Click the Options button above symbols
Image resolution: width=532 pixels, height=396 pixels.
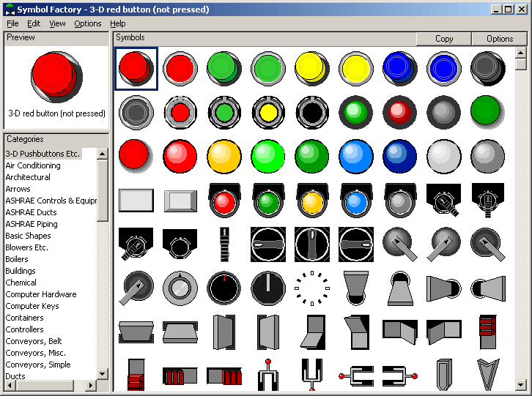click(x=500, y=39)
